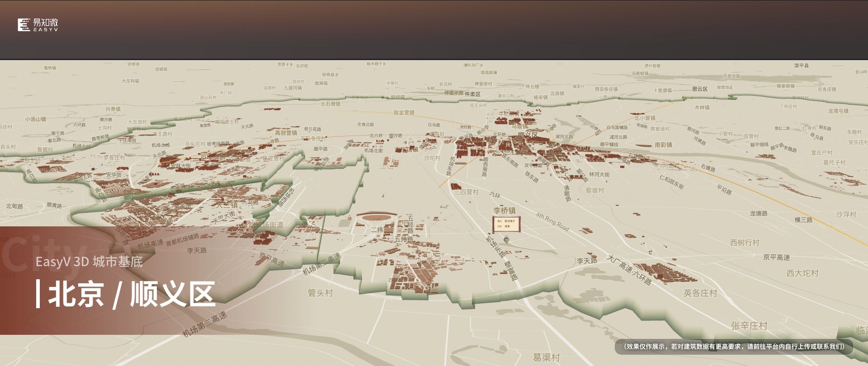Screen dimensions: 868x366
Task: Click the 顺黄路 road label
Action: point(54,205)
